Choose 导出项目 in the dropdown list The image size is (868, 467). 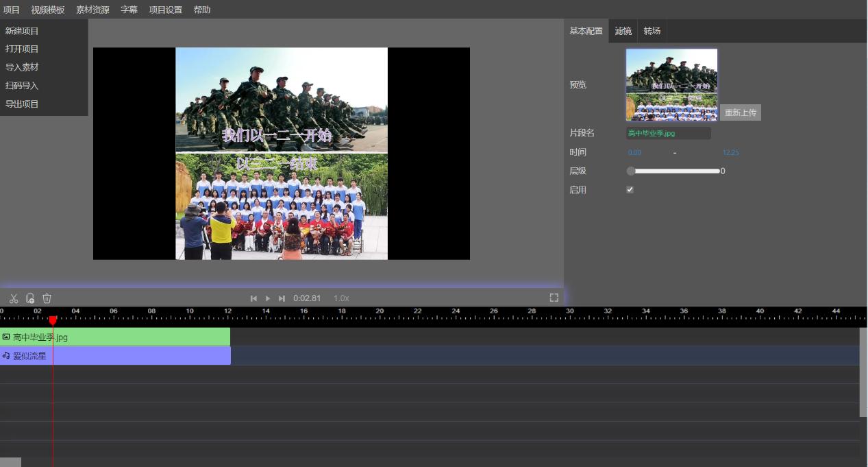click(x=22, y=104)
